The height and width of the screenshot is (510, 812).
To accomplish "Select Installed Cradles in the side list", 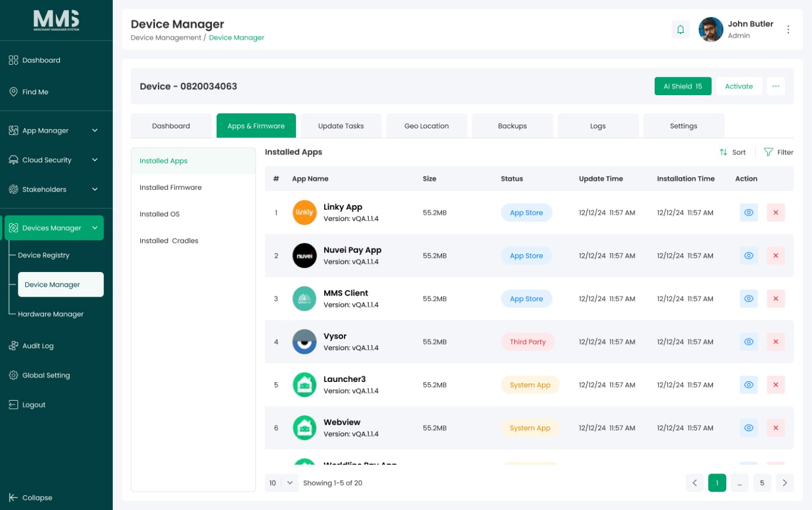I will pyautogui.click(x=193, y=240).
